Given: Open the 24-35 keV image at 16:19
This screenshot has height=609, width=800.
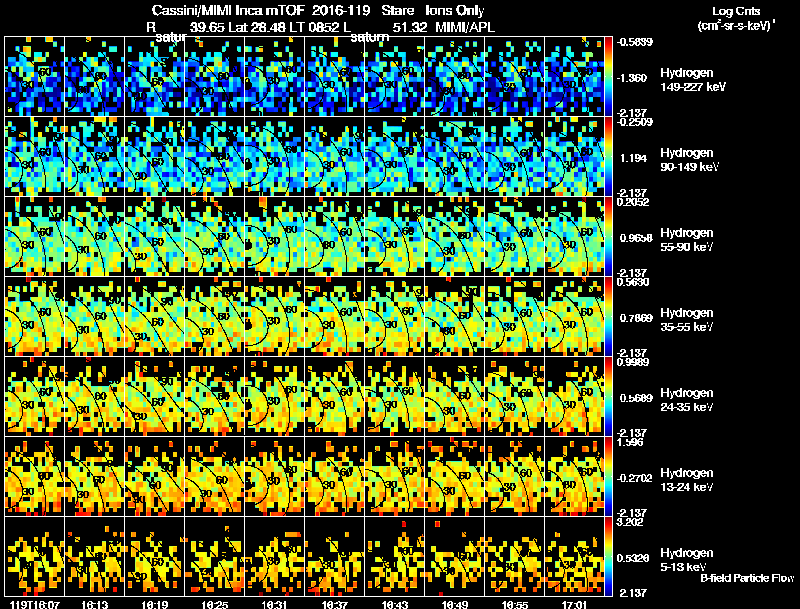Looking at the screenshot, I should click(155, 397).
